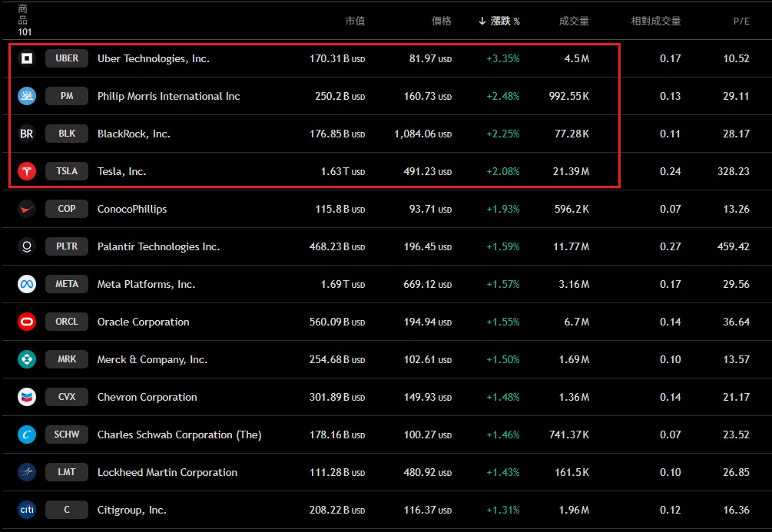The image size is (772, 532).
Task: Click the Citigroup citi logo icon
Action: pyautogui.click(x=27, y=510)
